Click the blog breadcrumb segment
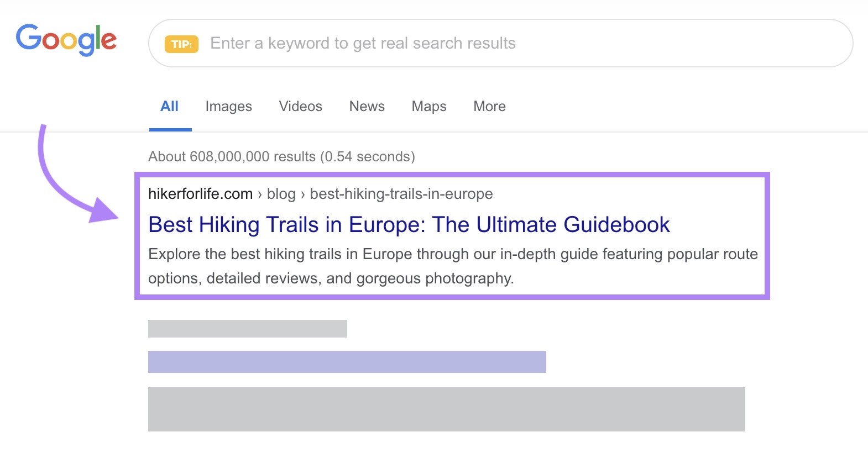The height and width of the screenshot is (453, 868). click(282, 194)
